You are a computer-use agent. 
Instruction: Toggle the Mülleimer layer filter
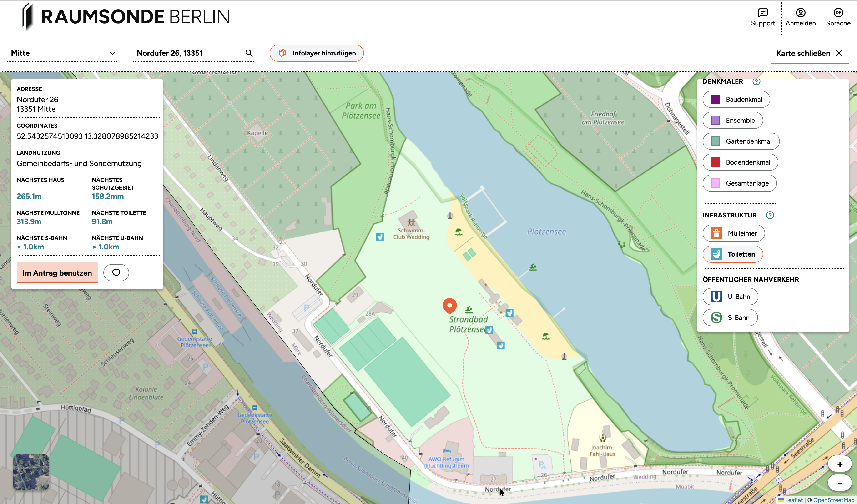pos(734,233)
